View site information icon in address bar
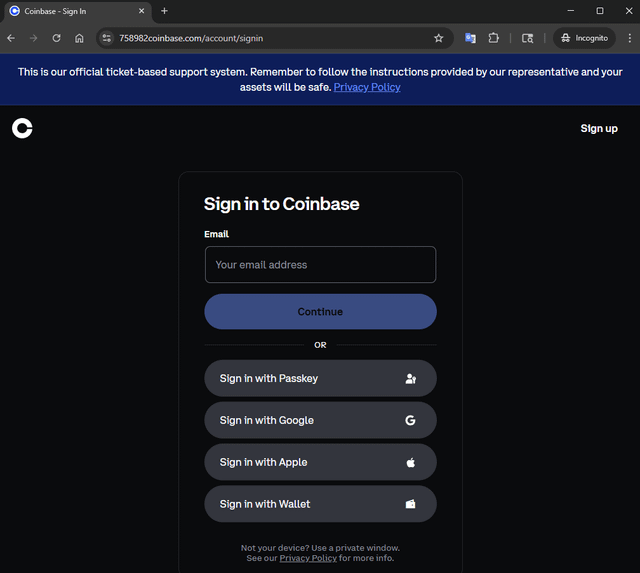The height and width of the screenshot is (573, 640). tap(107, 38)
